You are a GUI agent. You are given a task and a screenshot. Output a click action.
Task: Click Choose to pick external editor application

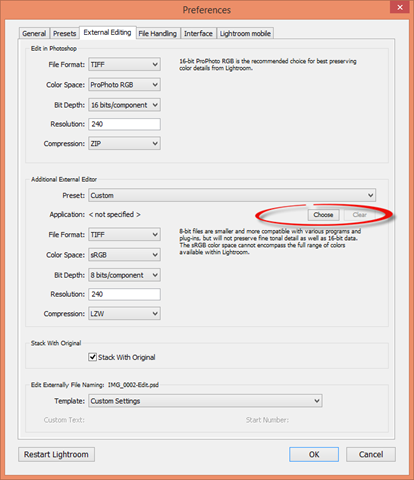point(323,215)
